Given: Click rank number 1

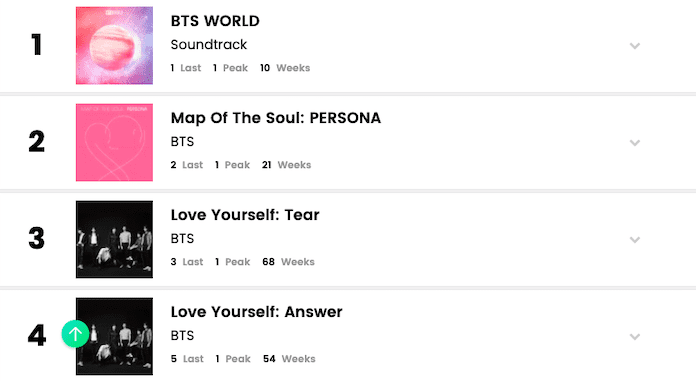Looking at the screenshot, I should [36, 45].
